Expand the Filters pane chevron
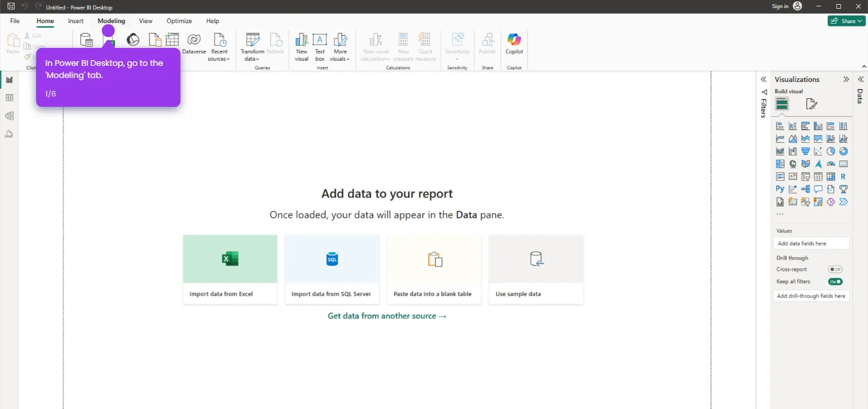 (x=763, y=80)
